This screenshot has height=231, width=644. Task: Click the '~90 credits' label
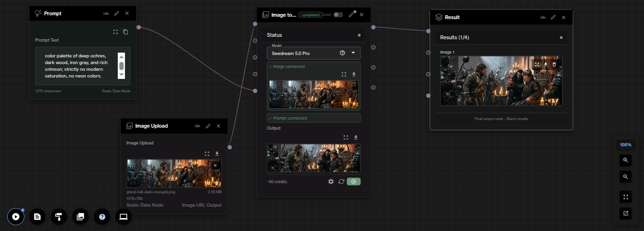point(277,182)
